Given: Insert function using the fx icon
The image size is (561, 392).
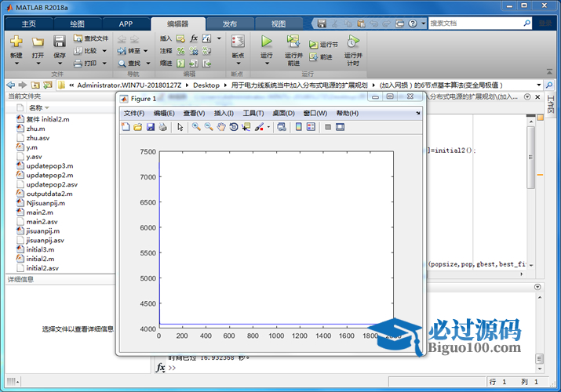Looking at the screenshot, I should 194,38.
